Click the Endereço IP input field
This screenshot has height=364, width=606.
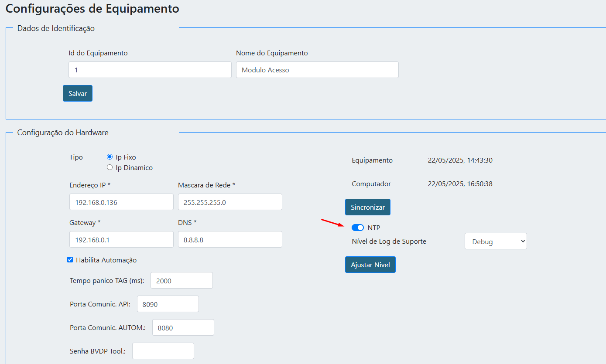tap(121, 202)
